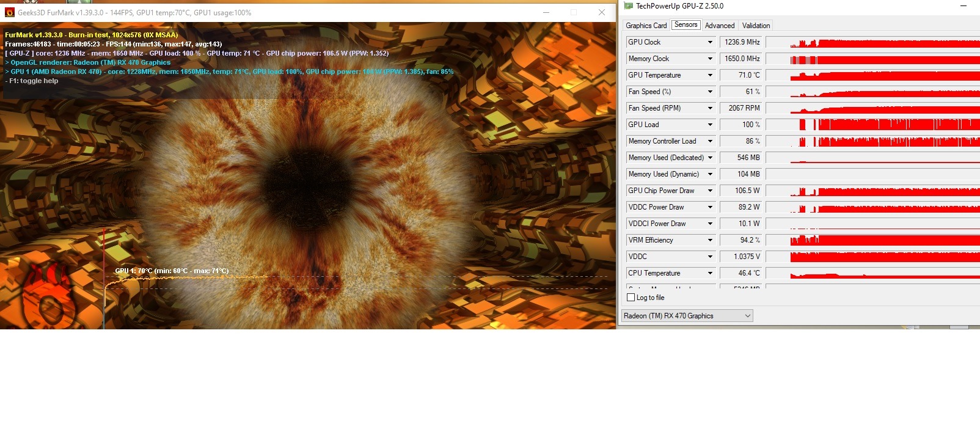Screen dimensions: 980x443
Task: Open the Fan Speed (%) sensor dropdown
Action: [x=710, y=92]
